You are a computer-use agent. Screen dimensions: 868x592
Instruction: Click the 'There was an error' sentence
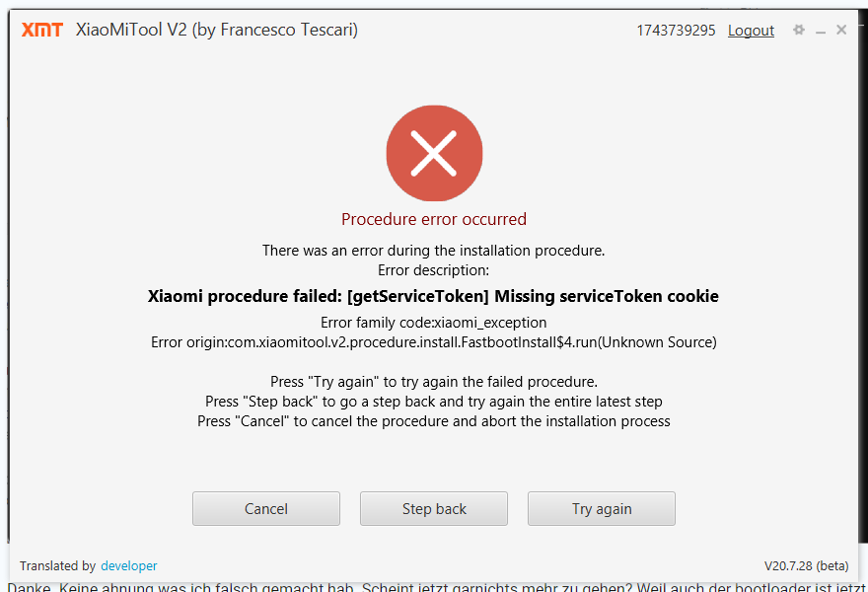(434, 251)
